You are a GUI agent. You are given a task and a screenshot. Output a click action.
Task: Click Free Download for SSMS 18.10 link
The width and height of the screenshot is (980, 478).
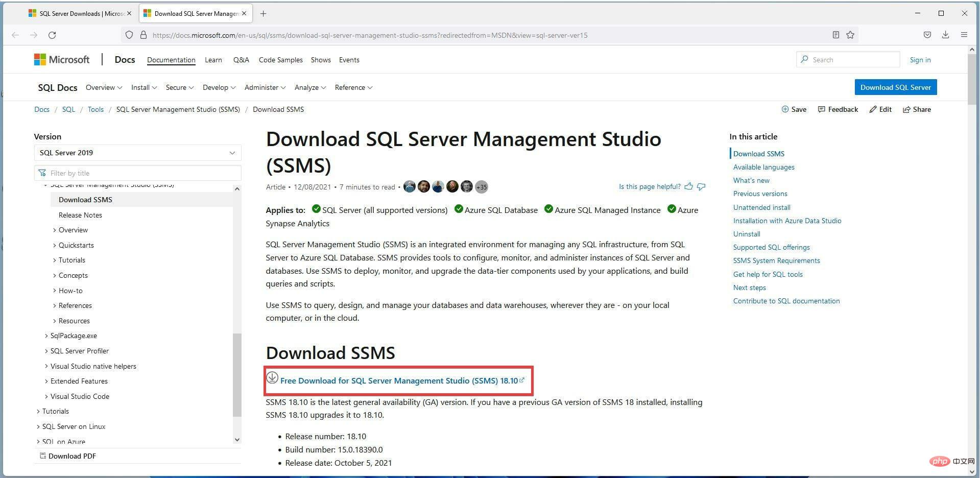click(x=399, y=380)
